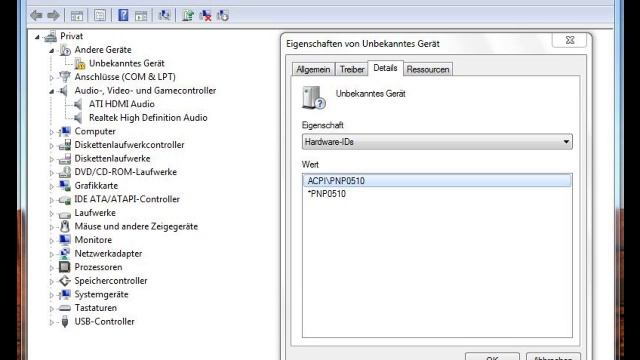Click the DVD/CD-ROM-Laufwerke icon
Image resolution: width=640 pixels, height=360 pixels.
click(x=65, y=172)
